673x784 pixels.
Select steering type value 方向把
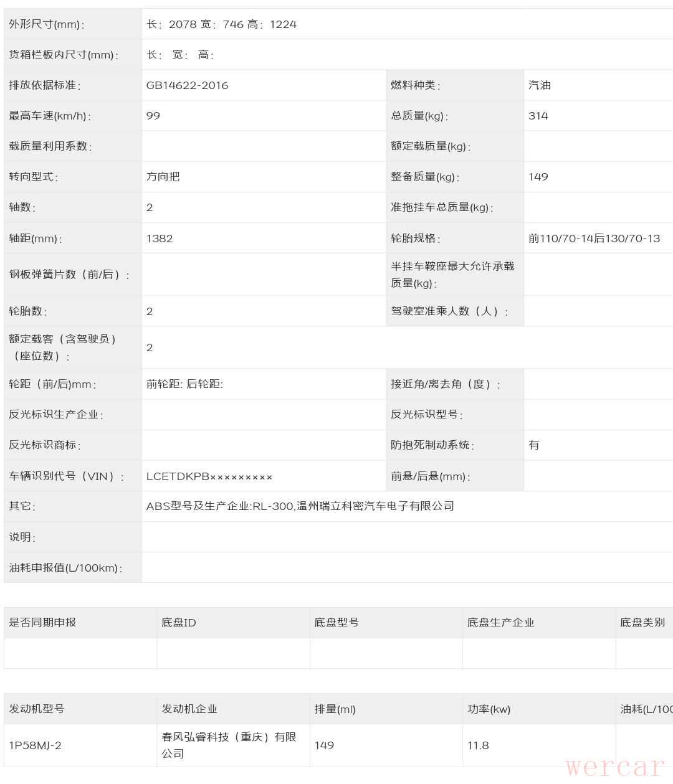(163, 177)
